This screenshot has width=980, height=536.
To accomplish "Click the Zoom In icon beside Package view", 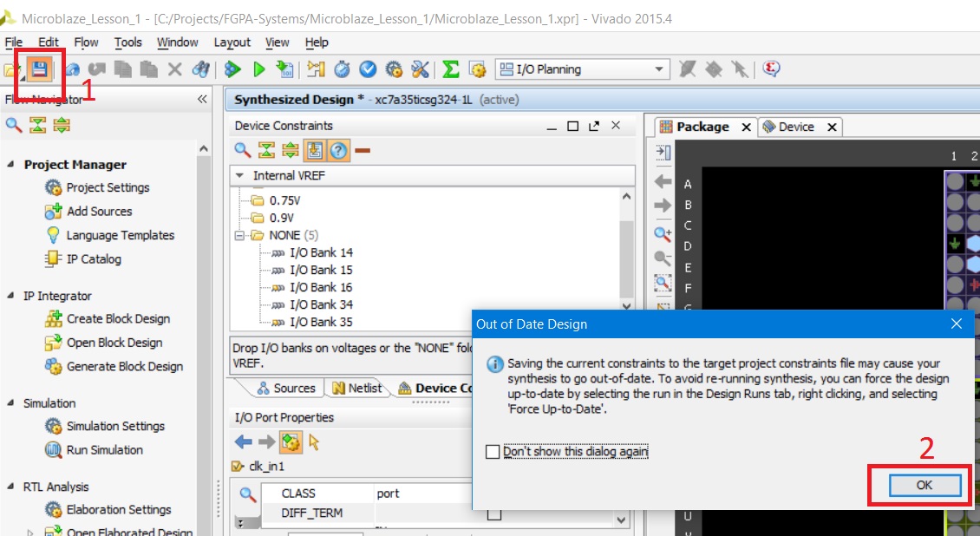I will pyautogui.click(x=663, y=233).
